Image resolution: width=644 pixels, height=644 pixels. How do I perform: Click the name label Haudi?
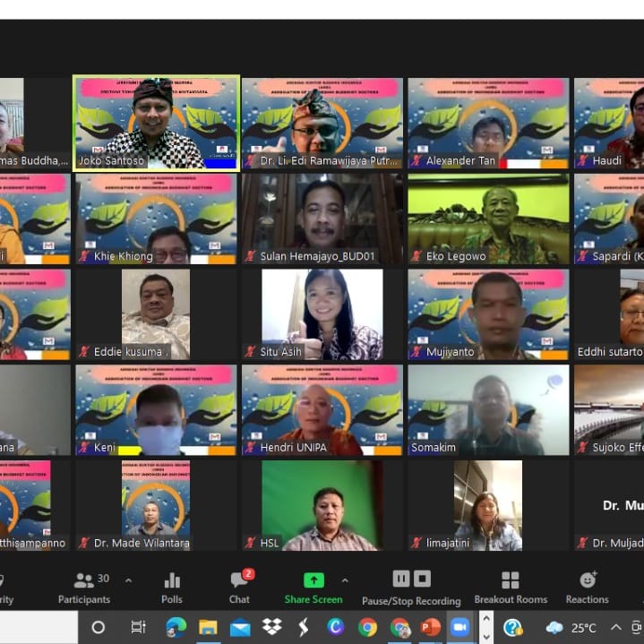point(607,160)
